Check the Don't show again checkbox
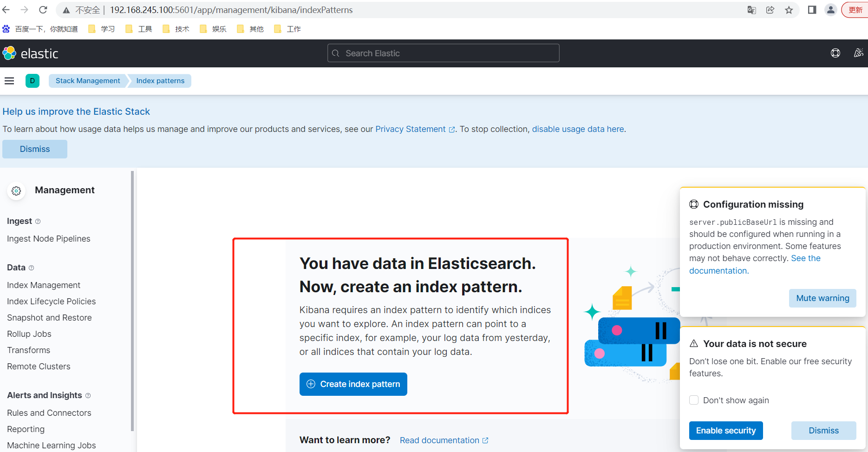The image size is (868, 452). tap(694, 400)
